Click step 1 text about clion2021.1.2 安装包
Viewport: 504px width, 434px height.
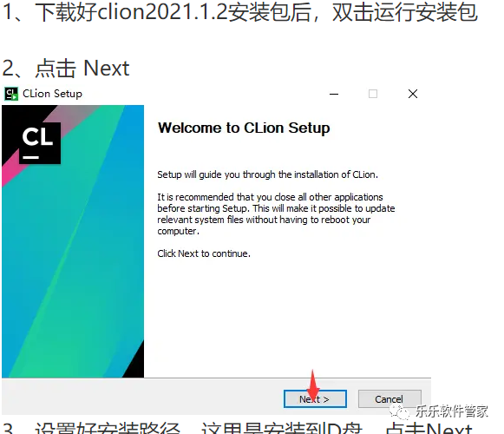click(239, 12)
